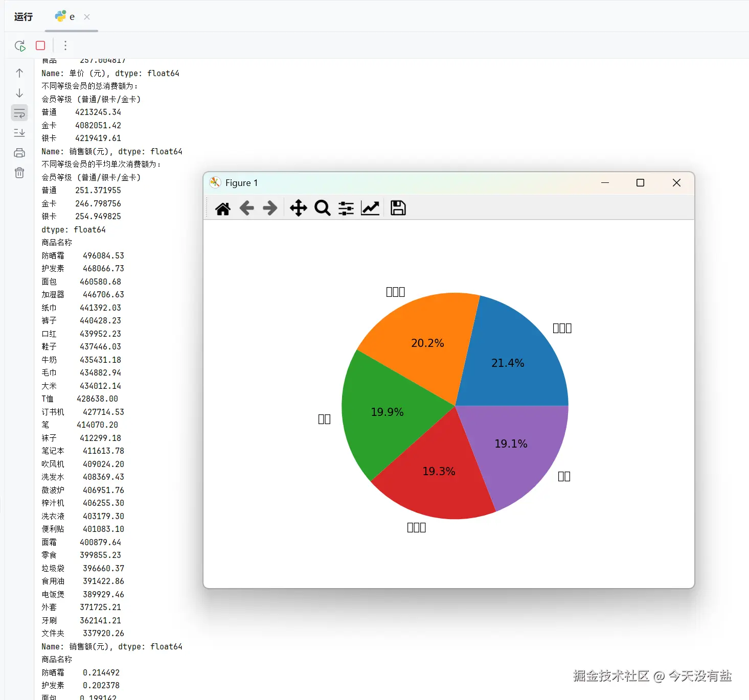Close the Figure 1 window
This screenshot has width=749, height=700.
pos(676,182)
